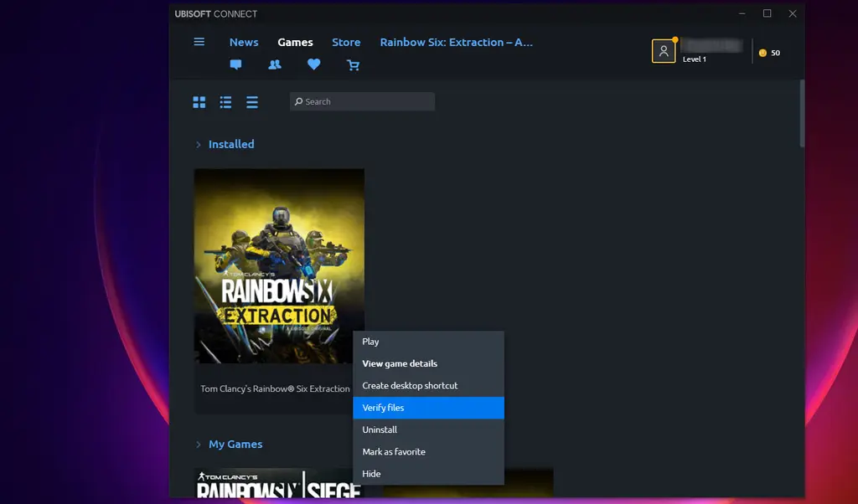Collapse the Installed section chevron

(198, 144)
